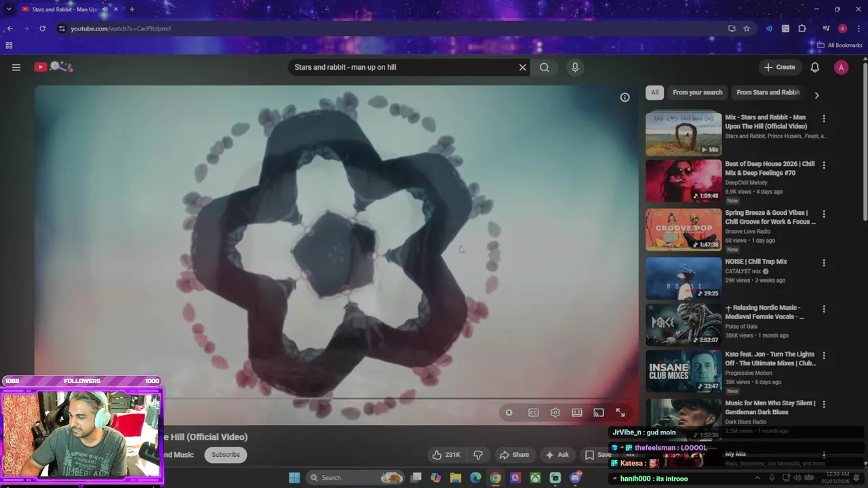
Task: Show more filter chips with arrow
Action: (x=816, y=96)
